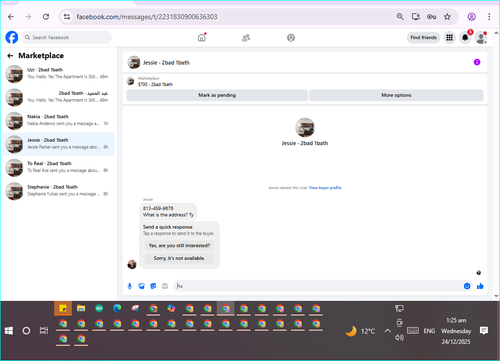Show hidden tray icons chevron
The width and height of the screenshot is (500, 361).
[387, 331]
